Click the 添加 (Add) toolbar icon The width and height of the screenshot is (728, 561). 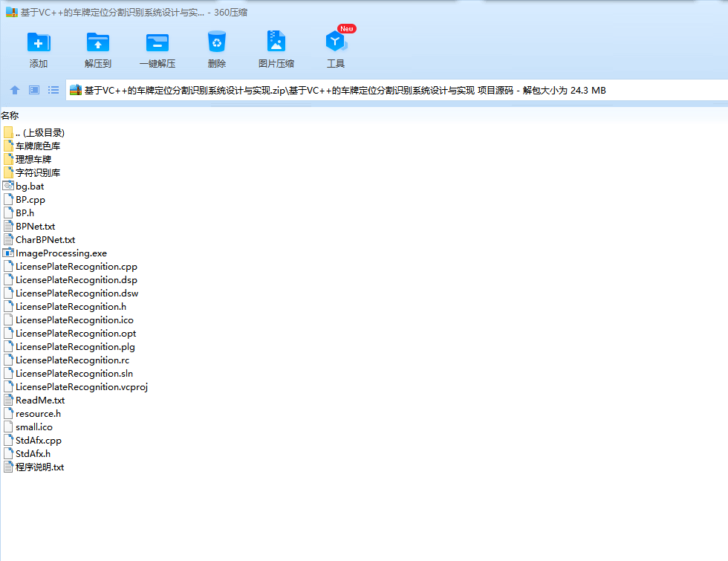39,42
